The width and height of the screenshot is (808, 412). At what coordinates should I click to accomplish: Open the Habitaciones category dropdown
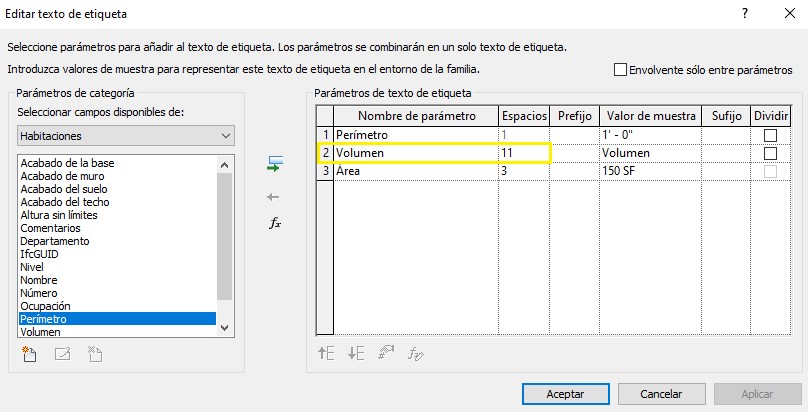click(x=126, y=136)
